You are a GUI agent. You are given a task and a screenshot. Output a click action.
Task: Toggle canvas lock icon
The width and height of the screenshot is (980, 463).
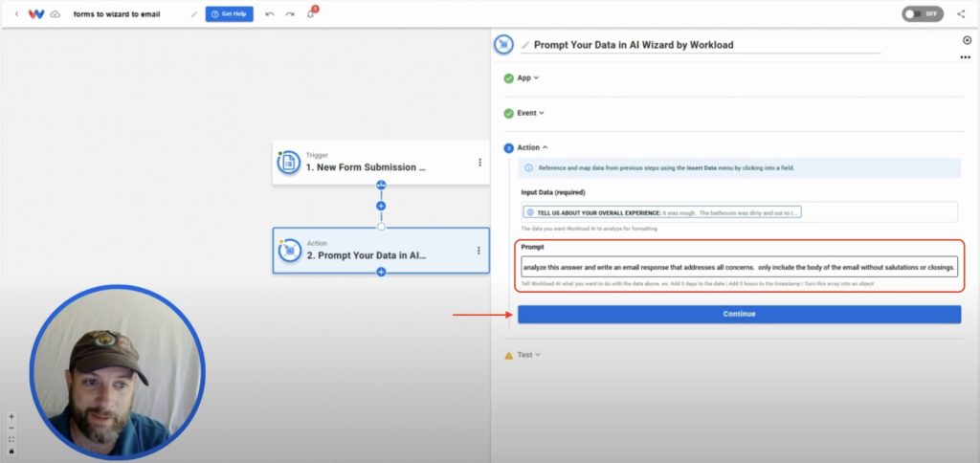(x=11, y=452)
